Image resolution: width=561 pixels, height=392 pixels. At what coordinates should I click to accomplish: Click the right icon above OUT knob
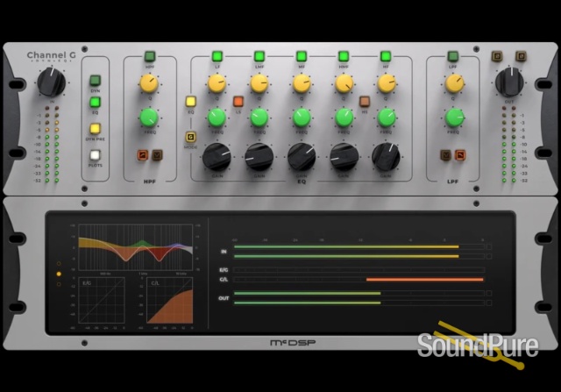521,57
